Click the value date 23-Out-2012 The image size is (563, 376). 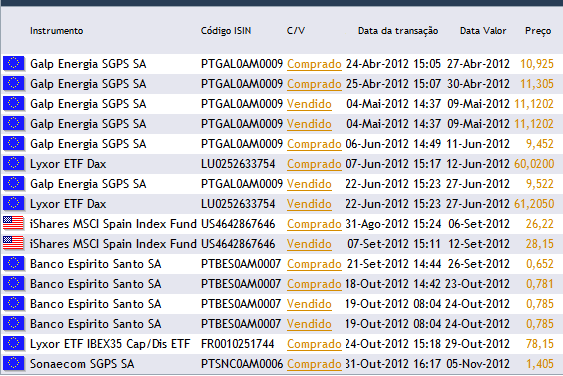(x=477, y=284)
